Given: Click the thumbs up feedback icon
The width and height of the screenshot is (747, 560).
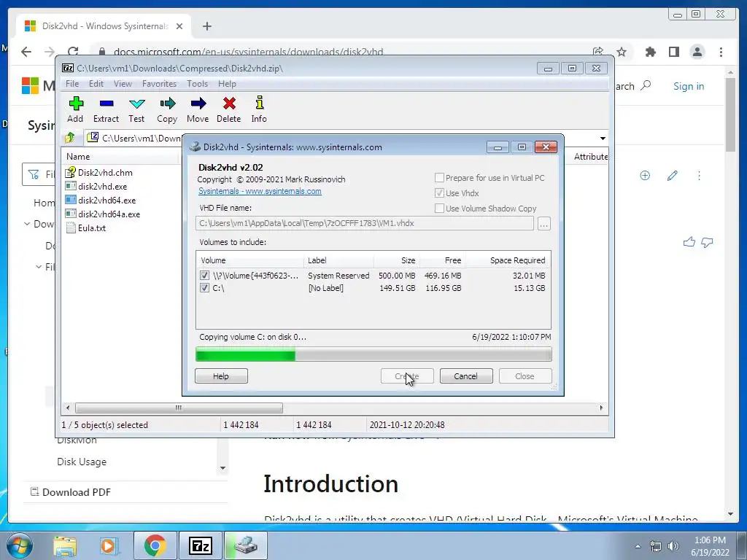Looking at the screenshot, I should click(x=689, y=242).
